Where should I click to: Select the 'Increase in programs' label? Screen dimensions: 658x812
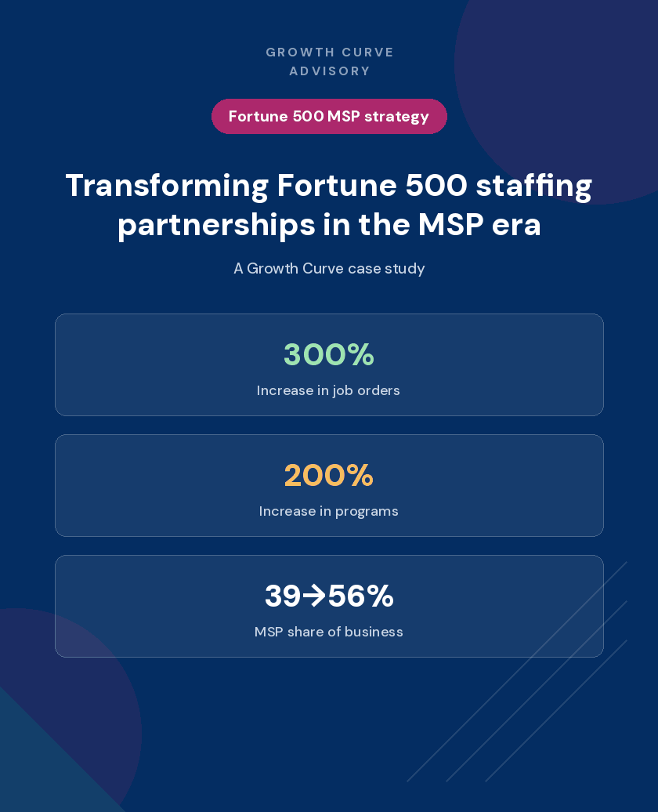click(x=328, y=511)
